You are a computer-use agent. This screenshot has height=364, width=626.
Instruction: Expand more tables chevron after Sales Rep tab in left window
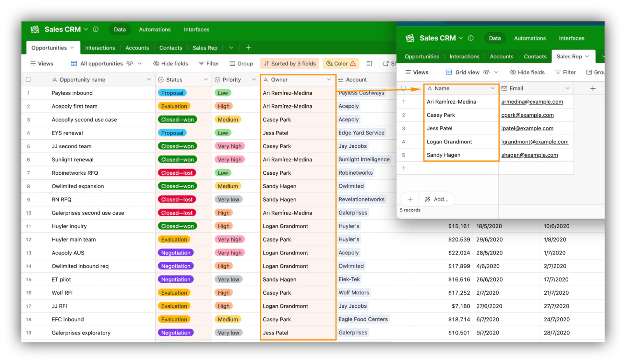click(231, 48)
